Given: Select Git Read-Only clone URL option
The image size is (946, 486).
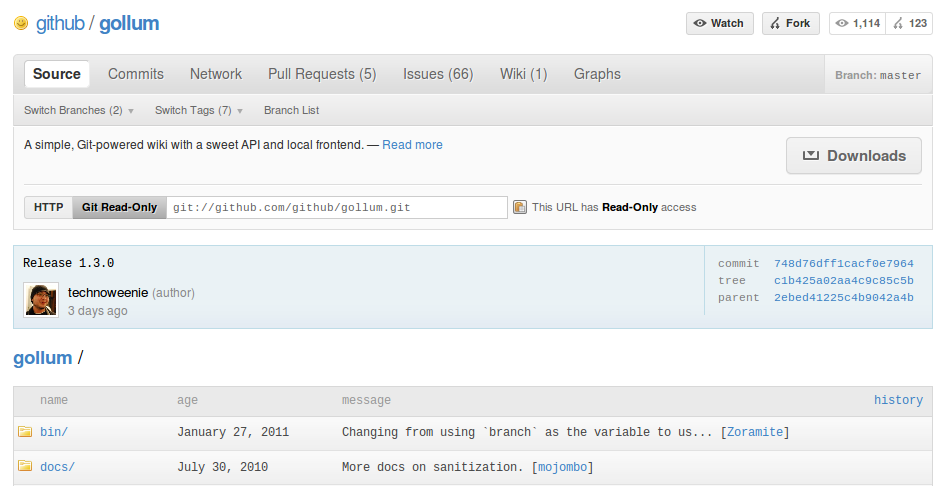Looking at the screenshot, I should pos(119,207).
